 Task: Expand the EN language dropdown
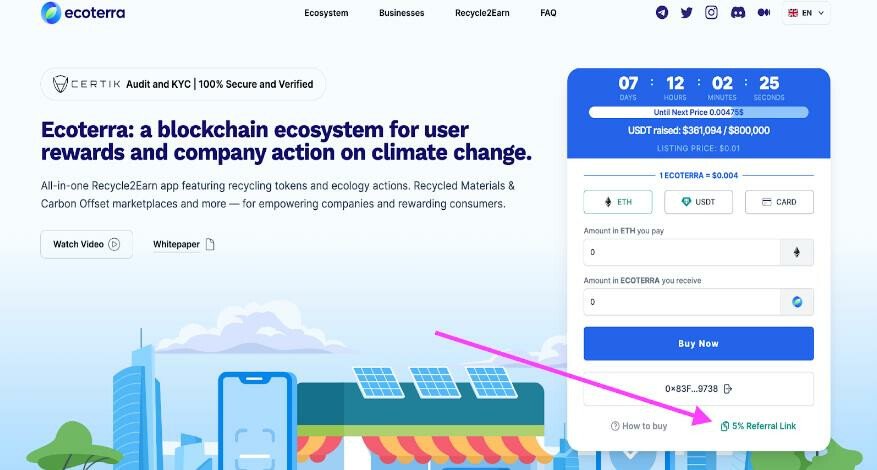click(806, 13)
